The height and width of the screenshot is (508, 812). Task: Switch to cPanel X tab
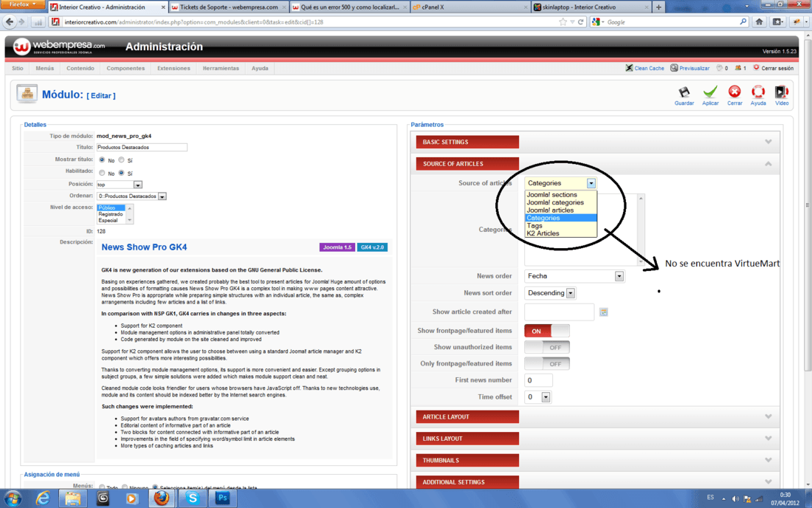pos(470,7)
